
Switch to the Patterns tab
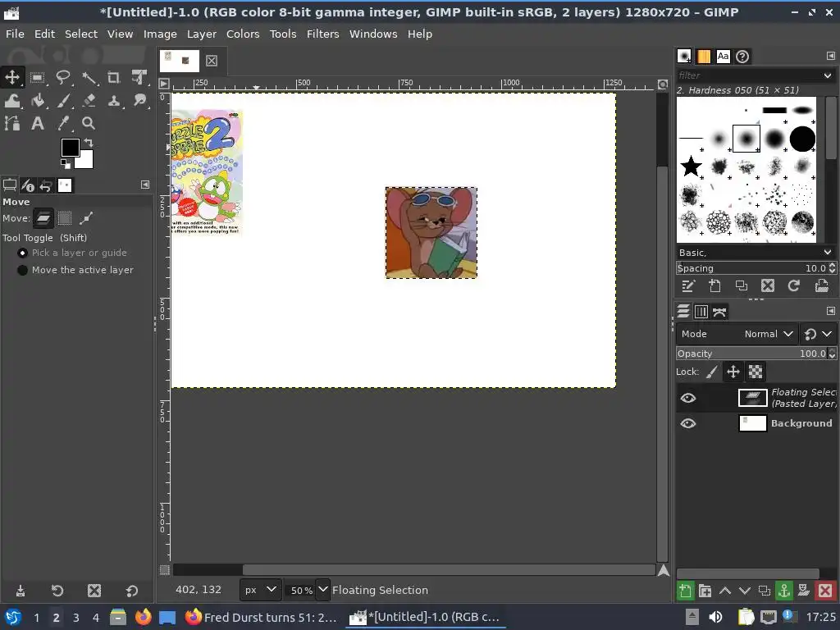point(703,57)
